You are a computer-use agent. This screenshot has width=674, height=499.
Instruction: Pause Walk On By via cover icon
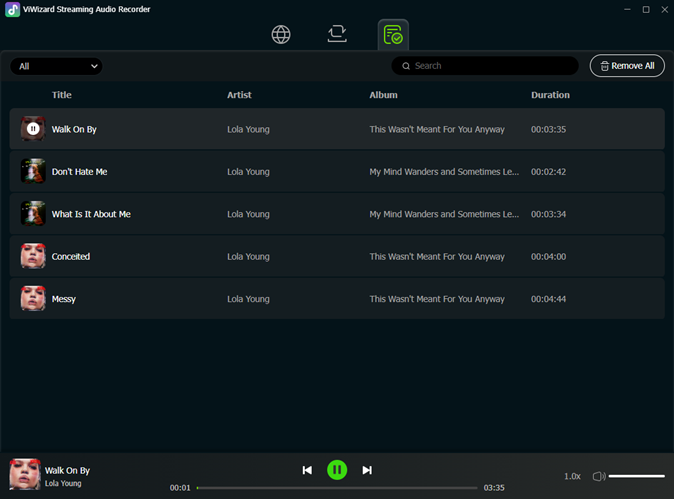(x=33, y=129)
